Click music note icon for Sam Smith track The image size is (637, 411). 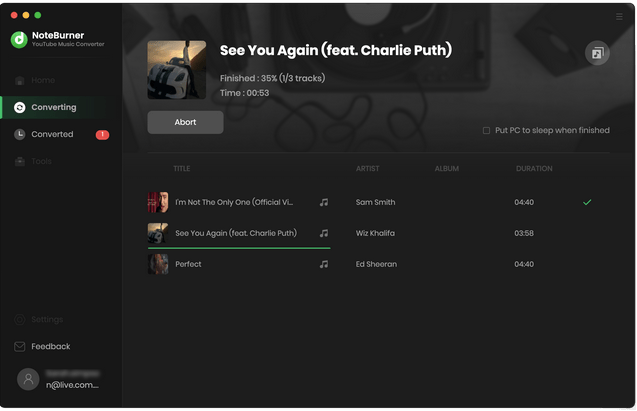(324, 202)
